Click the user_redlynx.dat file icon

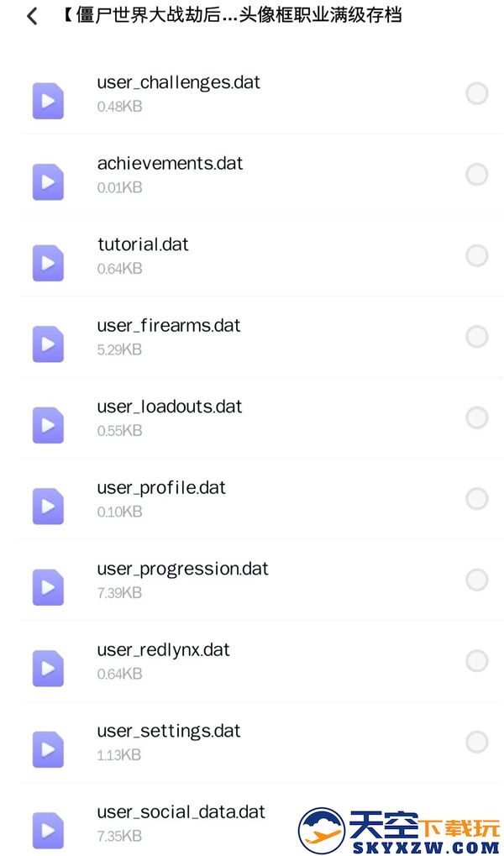point(48,668)
